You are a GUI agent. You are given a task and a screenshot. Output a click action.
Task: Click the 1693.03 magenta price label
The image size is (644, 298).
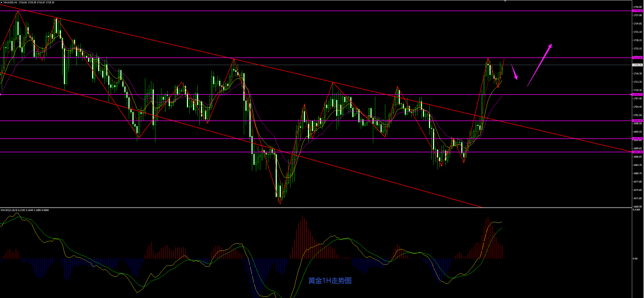click(x=638, y=139)
